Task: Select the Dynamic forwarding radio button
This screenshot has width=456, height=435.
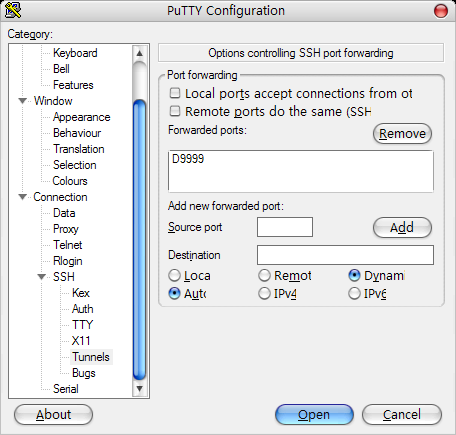Action: point(354,276)
